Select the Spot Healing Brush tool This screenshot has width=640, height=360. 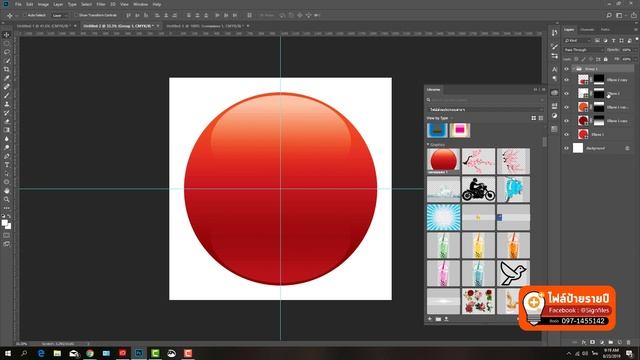7,87
